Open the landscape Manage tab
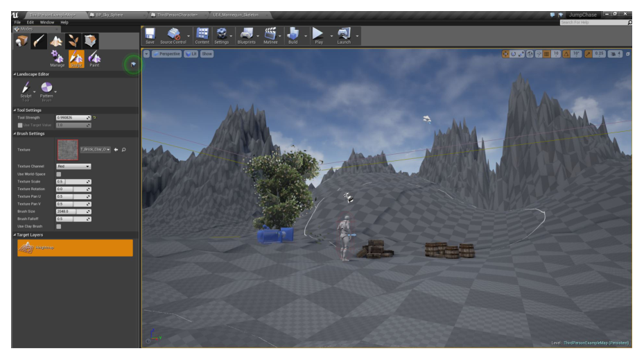644x360 pixels. pos(57,58)
